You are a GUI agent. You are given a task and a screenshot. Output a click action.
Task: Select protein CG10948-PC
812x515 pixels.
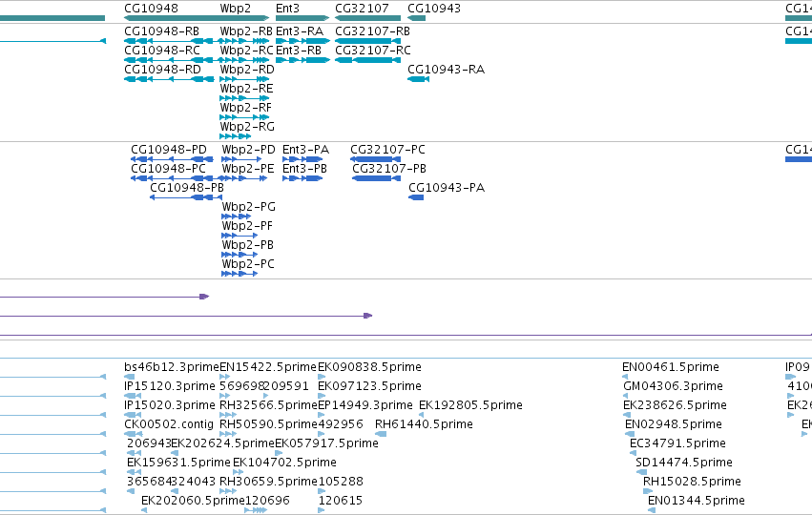[168, 169]
